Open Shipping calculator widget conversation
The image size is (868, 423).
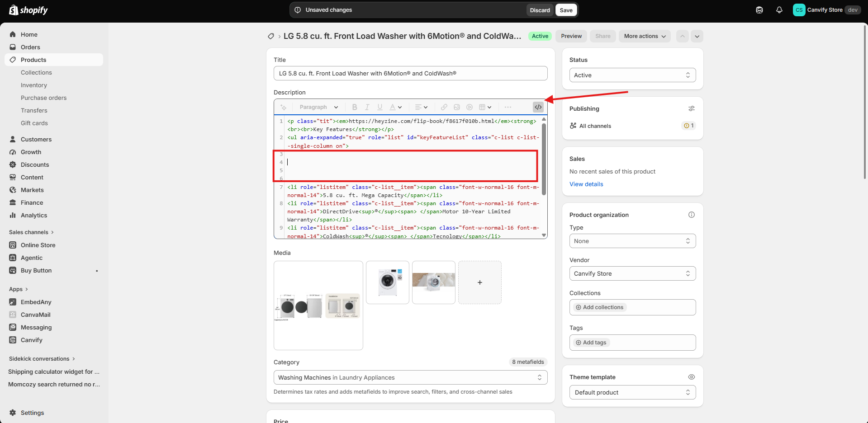click(x=54, y=371)
